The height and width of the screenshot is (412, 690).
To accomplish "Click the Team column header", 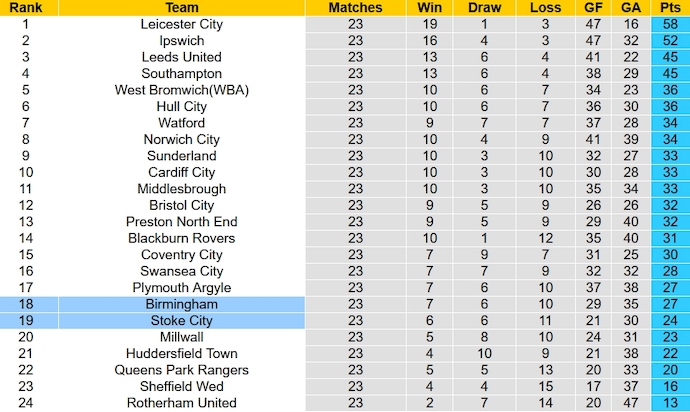I will 181,7.
